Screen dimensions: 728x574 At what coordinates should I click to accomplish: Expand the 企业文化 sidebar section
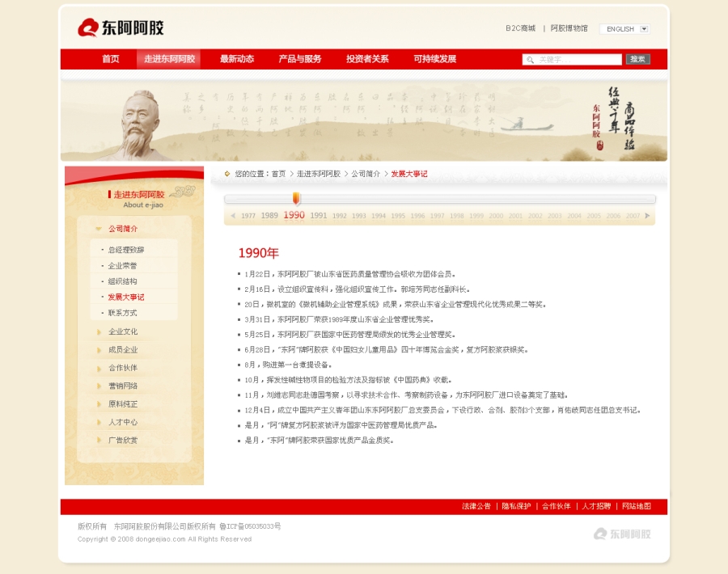[x=122, y=331]
